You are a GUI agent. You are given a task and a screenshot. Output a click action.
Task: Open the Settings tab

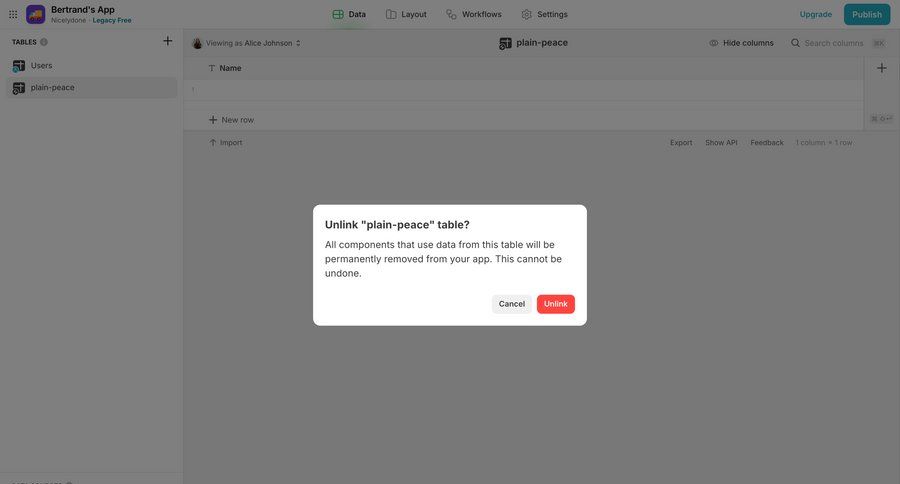coord(544,14)
